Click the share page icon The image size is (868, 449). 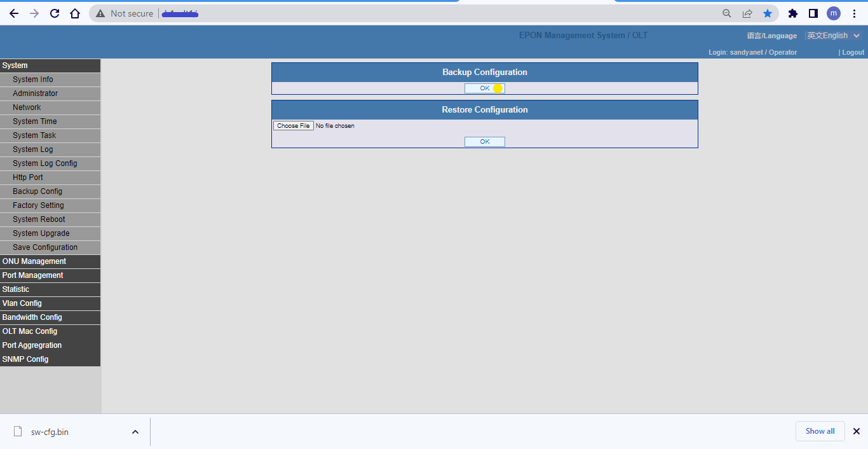pyautogui.click(x=747, y=13)
